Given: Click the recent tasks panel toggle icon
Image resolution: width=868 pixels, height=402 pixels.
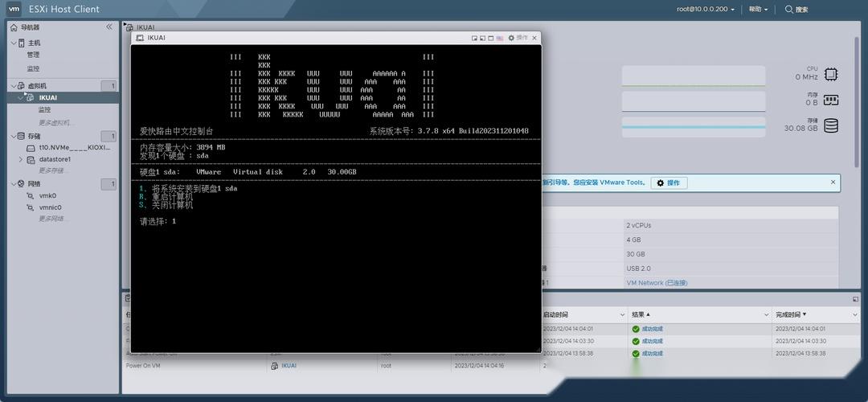Looking at the screenshot, I should point(856,299).
